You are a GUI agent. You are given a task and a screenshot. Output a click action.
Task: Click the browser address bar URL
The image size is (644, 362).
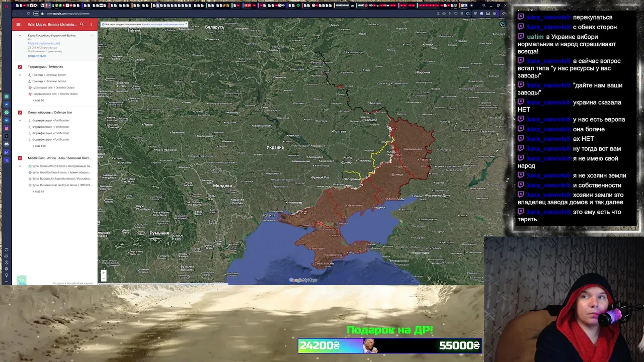[x=68, y=14]
